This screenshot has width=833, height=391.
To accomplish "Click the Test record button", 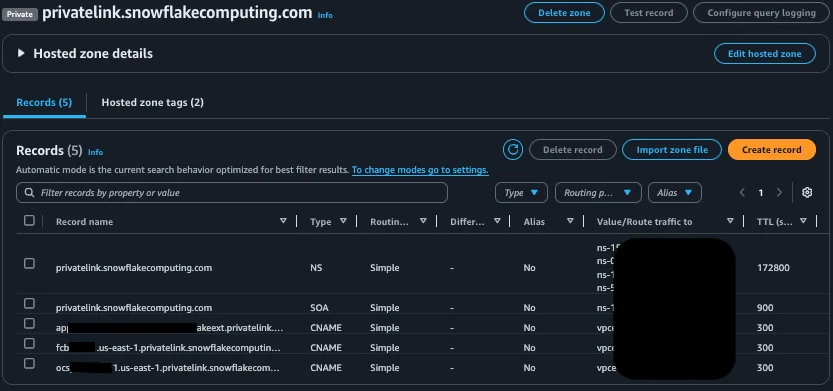I will (649, 13).
